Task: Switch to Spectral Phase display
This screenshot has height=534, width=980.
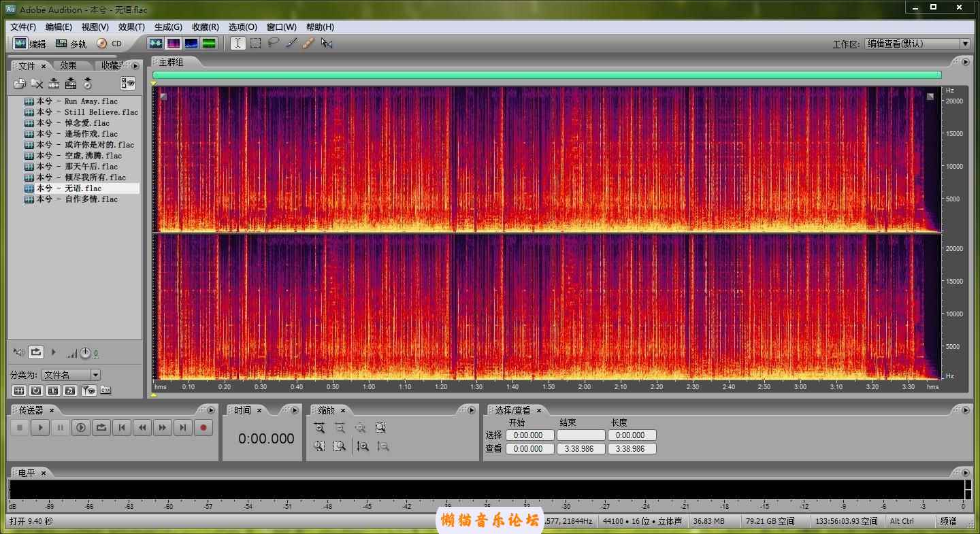Action: click(209, 43)
